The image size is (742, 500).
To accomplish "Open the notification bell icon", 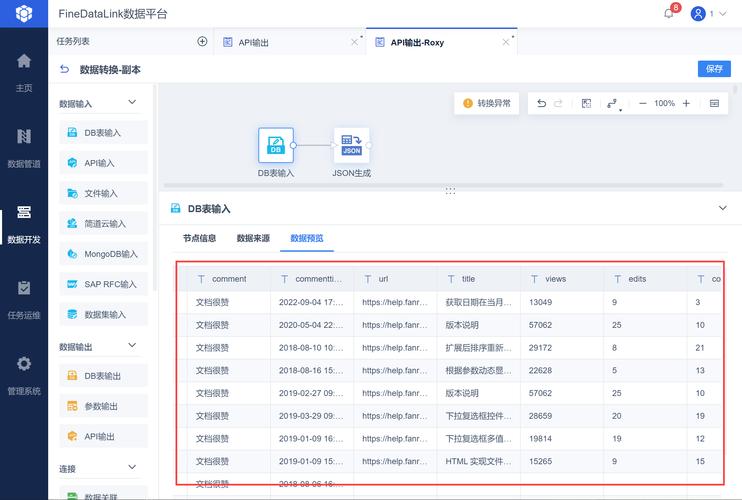I will [669, 14].
